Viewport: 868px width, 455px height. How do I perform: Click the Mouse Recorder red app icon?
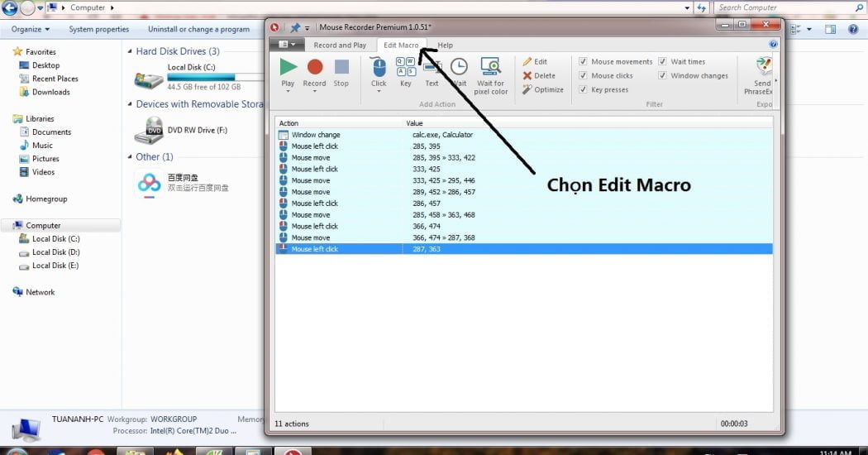[274, 26]
